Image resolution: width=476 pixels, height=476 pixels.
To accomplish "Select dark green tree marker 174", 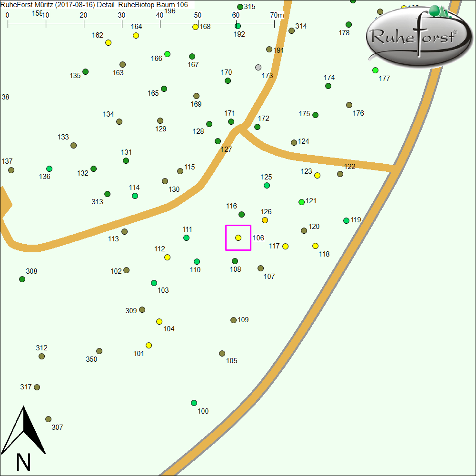I will click(328, 86).
